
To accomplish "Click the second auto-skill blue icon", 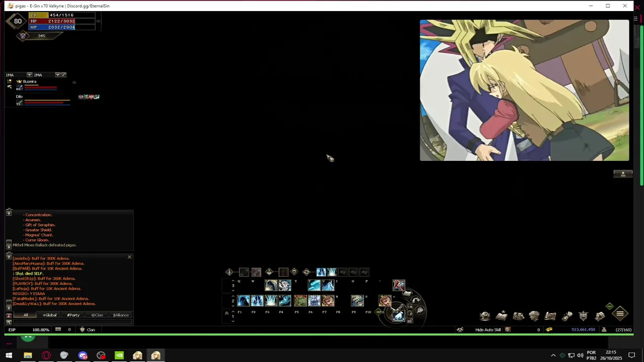I will (x=332, y=272).
